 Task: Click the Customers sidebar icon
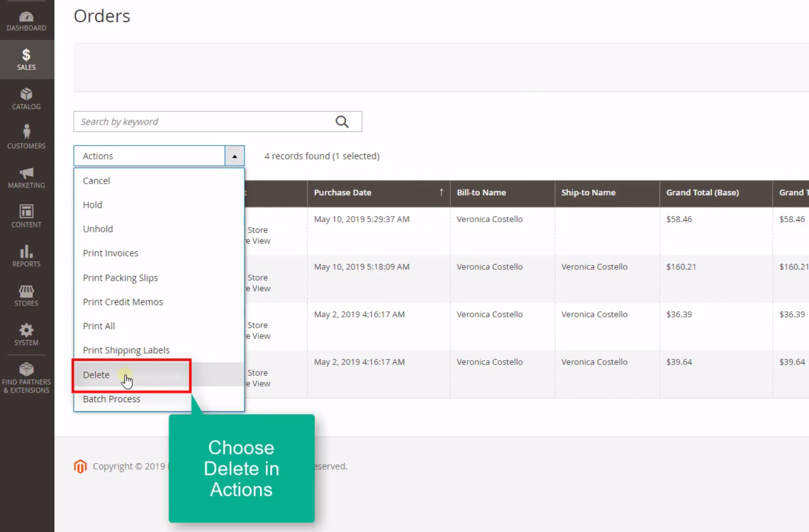tap(26, 137)
